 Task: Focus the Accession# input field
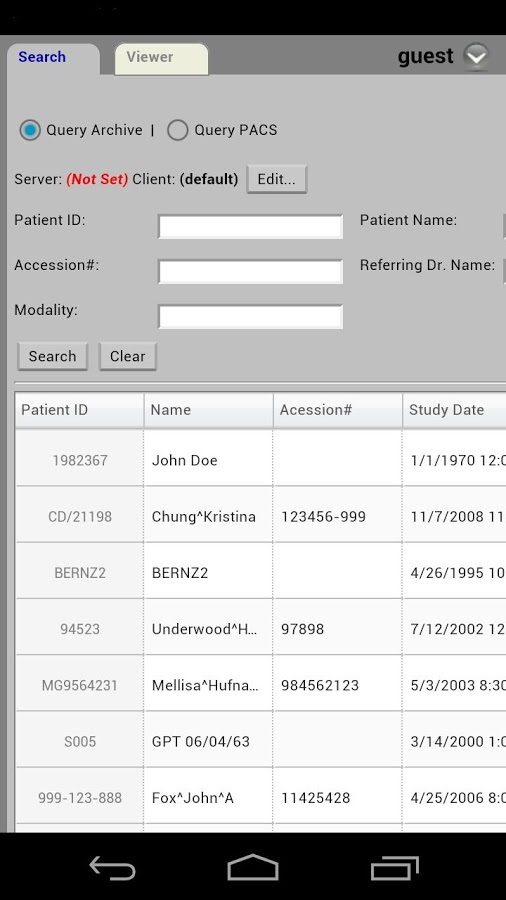pos(251,271)
